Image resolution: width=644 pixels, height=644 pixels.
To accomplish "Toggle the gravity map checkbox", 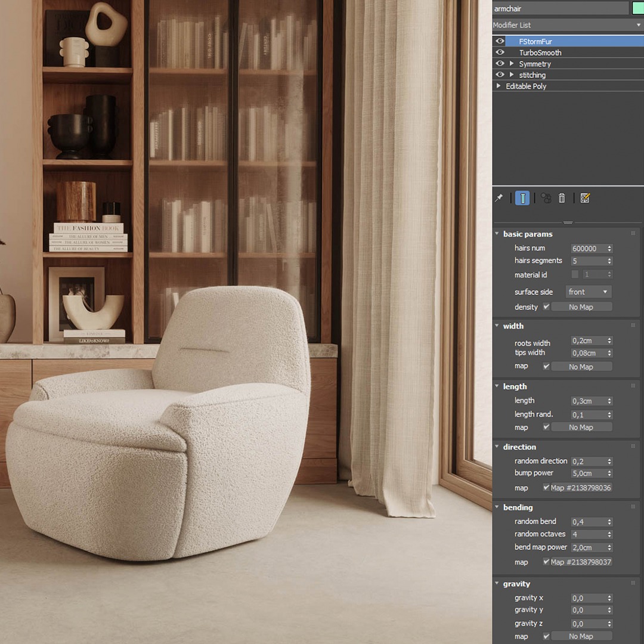I will [x=546, y=636].
